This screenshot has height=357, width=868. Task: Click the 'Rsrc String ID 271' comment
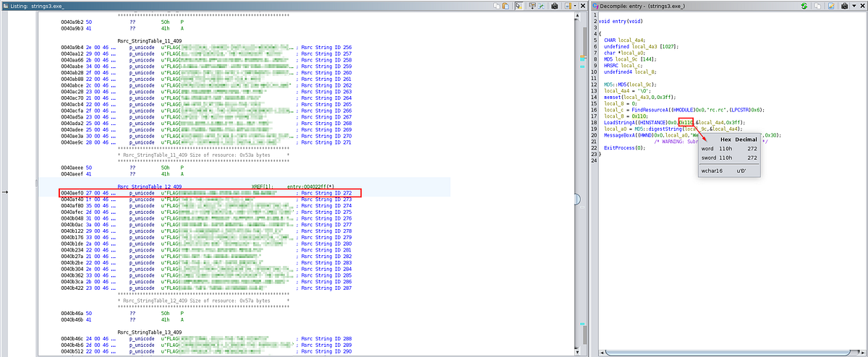325,142
